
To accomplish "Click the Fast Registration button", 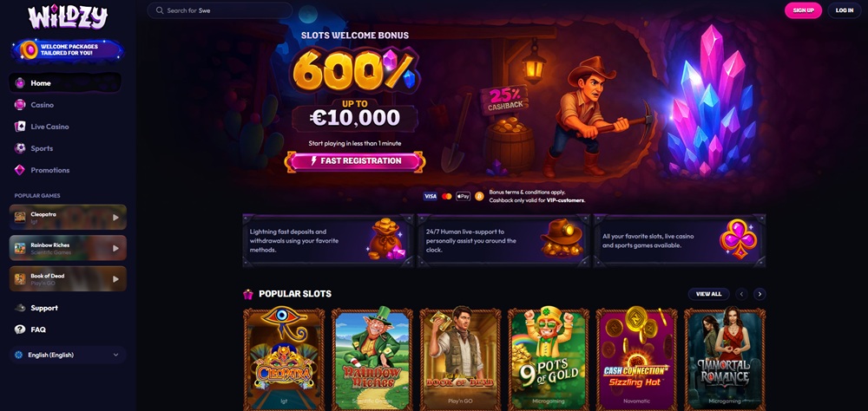I will (x=355, y=161).
